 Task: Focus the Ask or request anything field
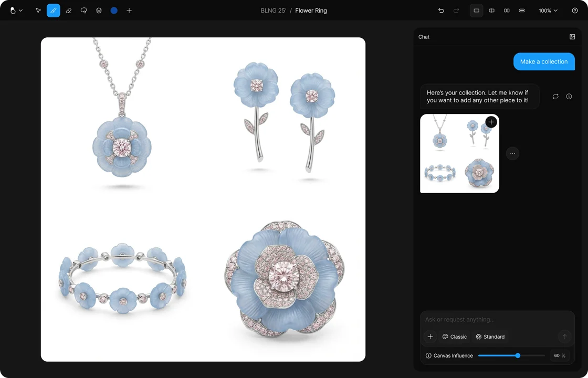tap(497, 320)
